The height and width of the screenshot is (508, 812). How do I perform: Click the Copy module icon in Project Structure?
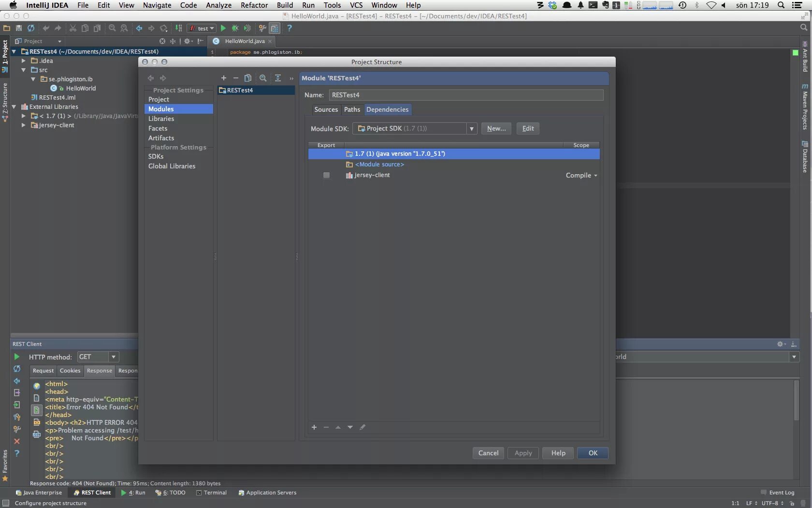[247, 78]
